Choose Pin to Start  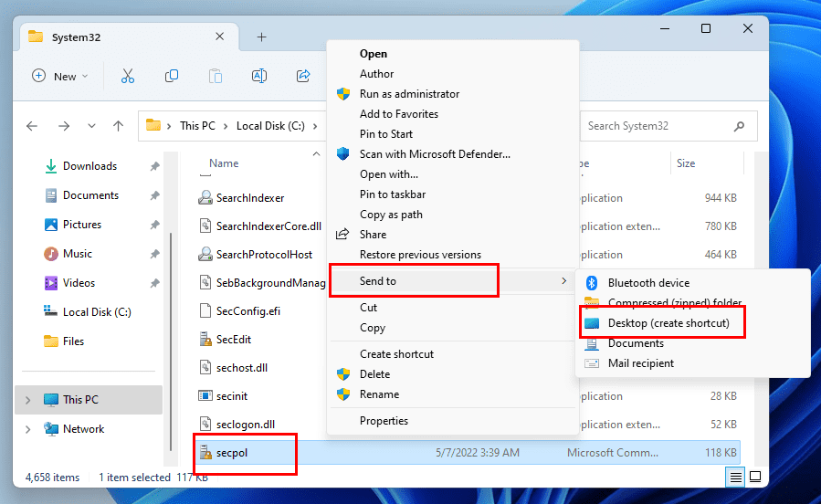[453, 134]
